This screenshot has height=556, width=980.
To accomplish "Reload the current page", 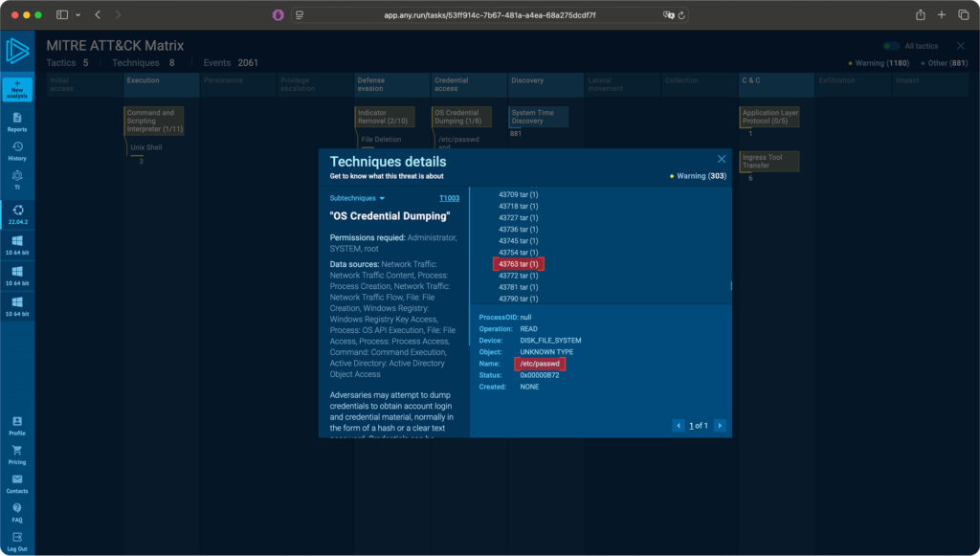I will [x=681, y=15].
